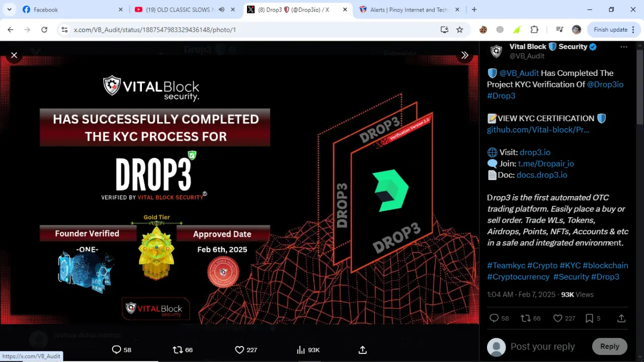
Task: Open the green leaf extension icon
Action: coord(517,30)
